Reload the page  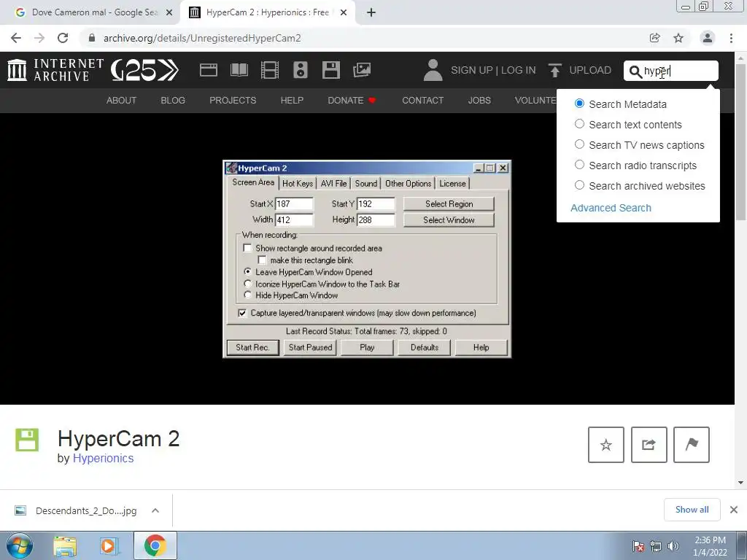pyautogui.click(x=63, y=38)
